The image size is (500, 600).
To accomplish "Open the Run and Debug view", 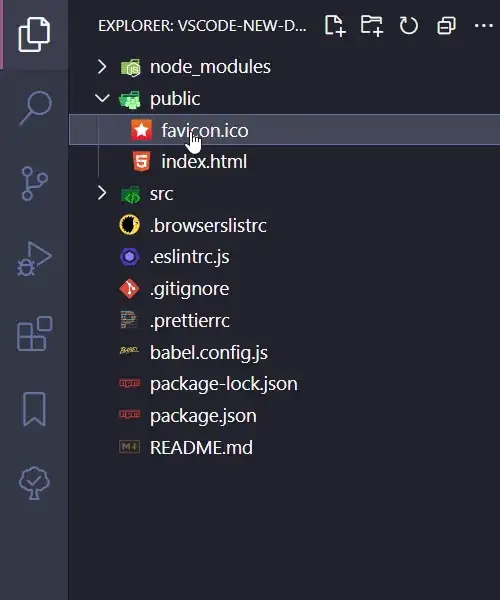I will tap(34, 258).
